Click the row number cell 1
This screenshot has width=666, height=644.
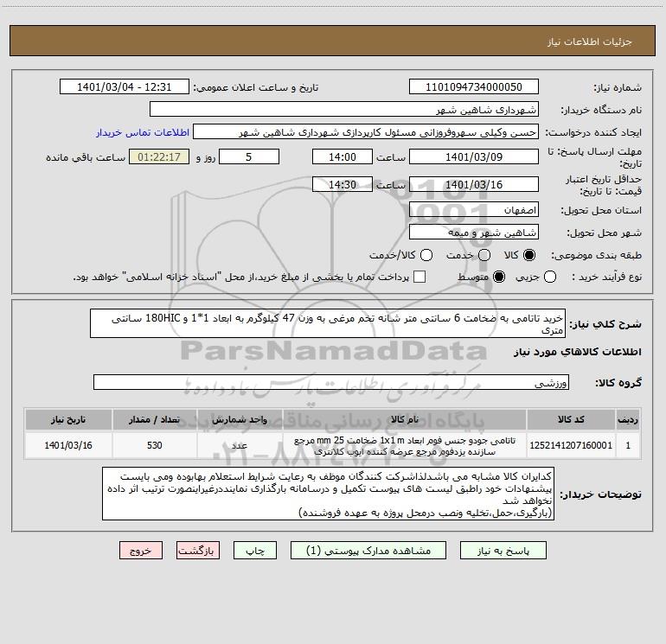click(x=628, y=445)
